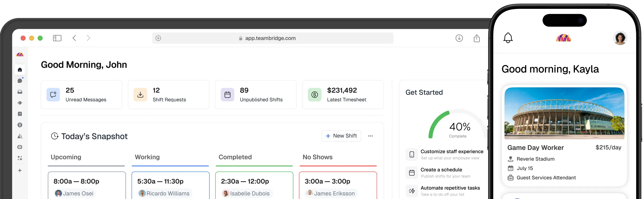
Task: Click the app.teambridge.com address bar
Action: tap(273, 38)
